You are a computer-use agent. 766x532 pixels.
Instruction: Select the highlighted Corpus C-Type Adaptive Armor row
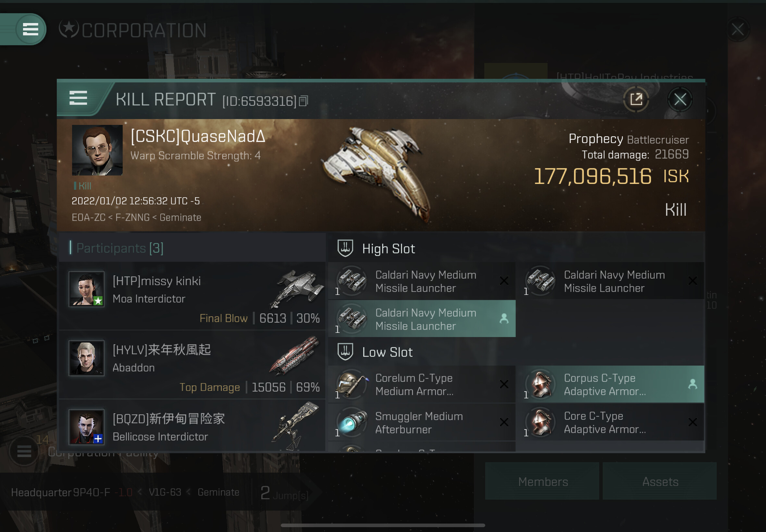point(610,384)
